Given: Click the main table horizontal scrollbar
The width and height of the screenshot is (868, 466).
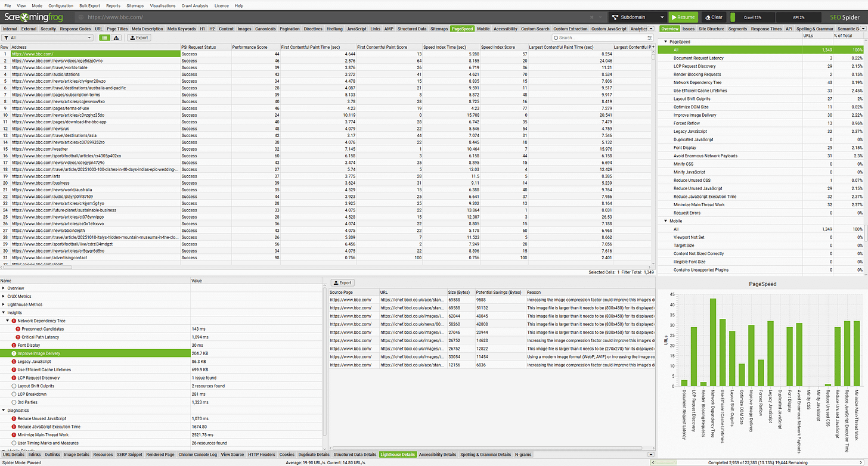Looking at the screenshot, I should (36, 267).
